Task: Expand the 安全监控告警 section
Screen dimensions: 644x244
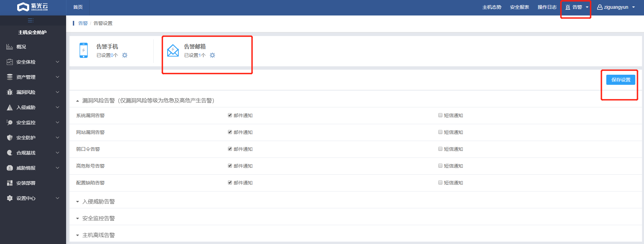Action: pos(78,218)
